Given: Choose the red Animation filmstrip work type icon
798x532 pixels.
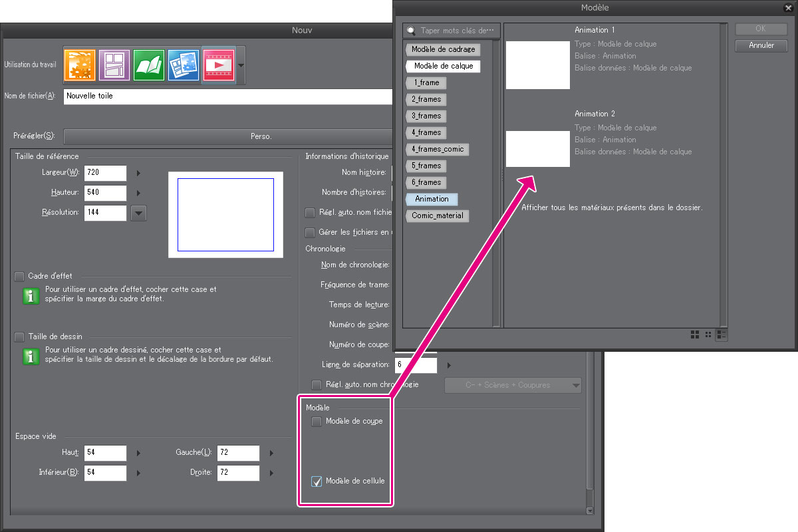Looking at the screenshot, I should (218, 65).
